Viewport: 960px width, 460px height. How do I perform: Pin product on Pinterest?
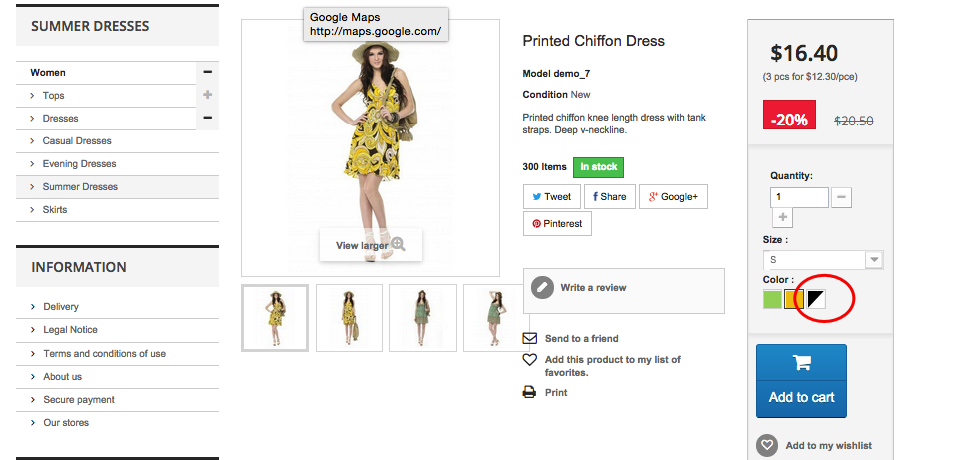(x=557, y=224)
